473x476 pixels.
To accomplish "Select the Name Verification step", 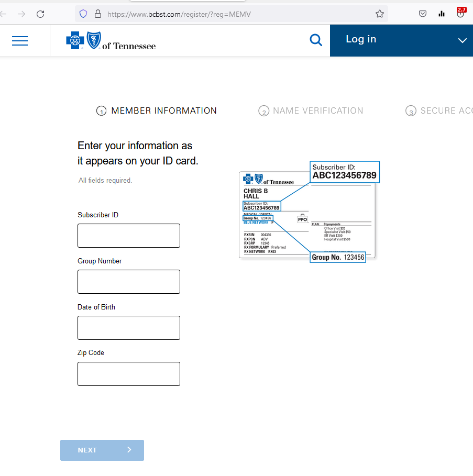I will tap(311, 110).
